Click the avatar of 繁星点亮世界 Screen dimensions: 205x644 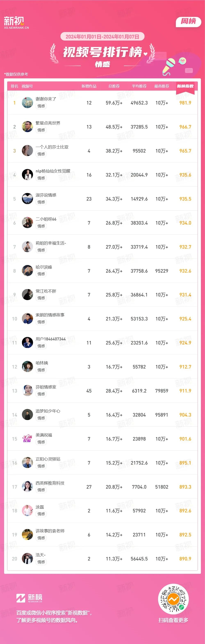coord(27,127)
